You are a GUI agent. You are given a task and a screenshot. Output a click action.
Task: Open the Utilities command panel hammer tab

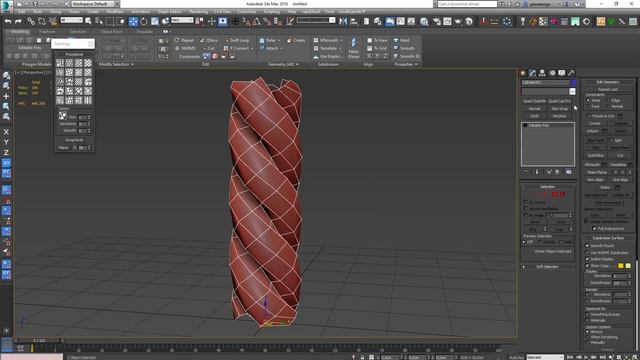571,73
